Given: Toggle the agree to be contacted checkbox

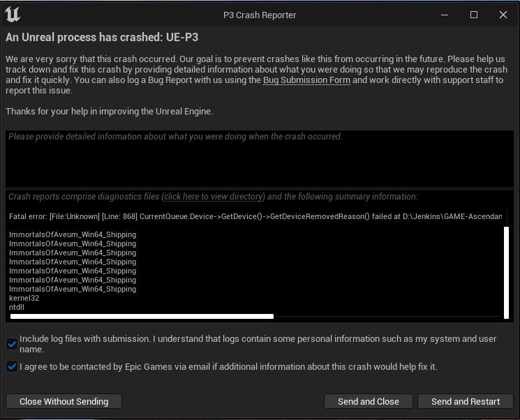Looking at the screenshot, I should pos(12,366).
